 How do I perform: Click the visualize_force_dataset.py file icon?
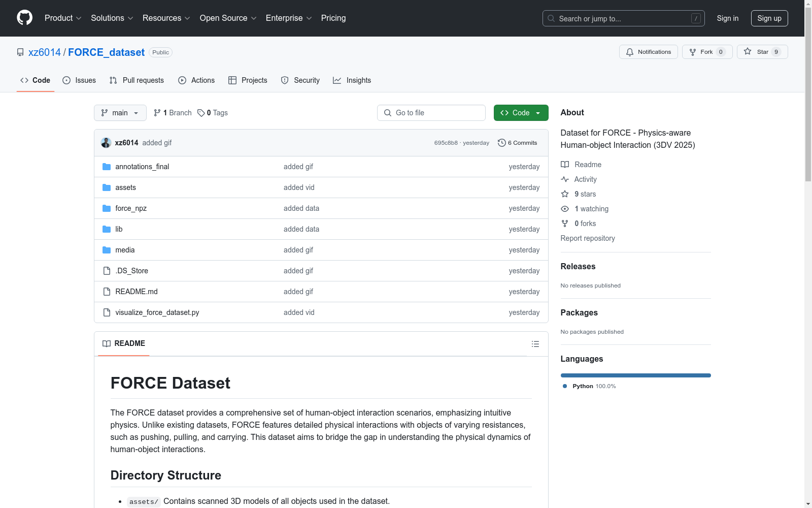(x=107, y=312)
